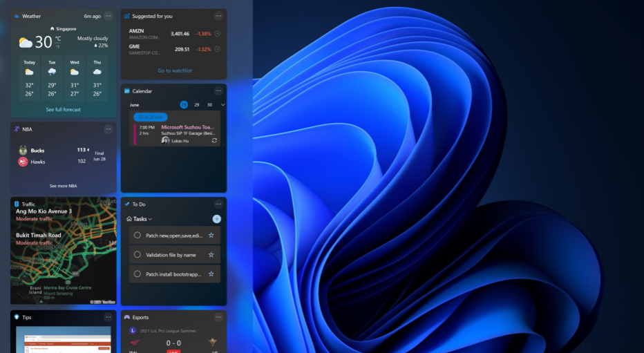The height and width of the screenshot is (353, 644).
Task: Click 2021 LoL Pro League Summer title
Action: click(x=168, y=331)
